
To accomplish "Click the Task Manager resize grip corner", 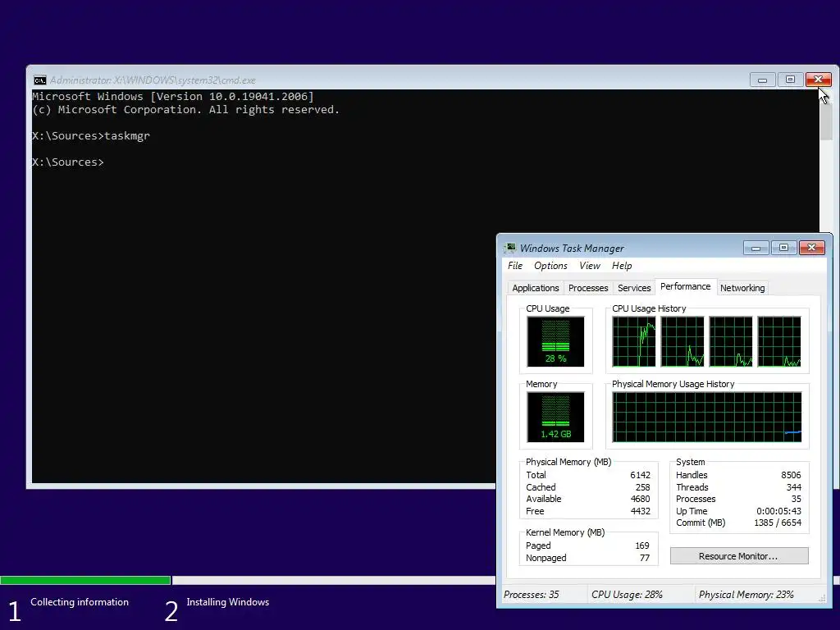I will 824,598.
